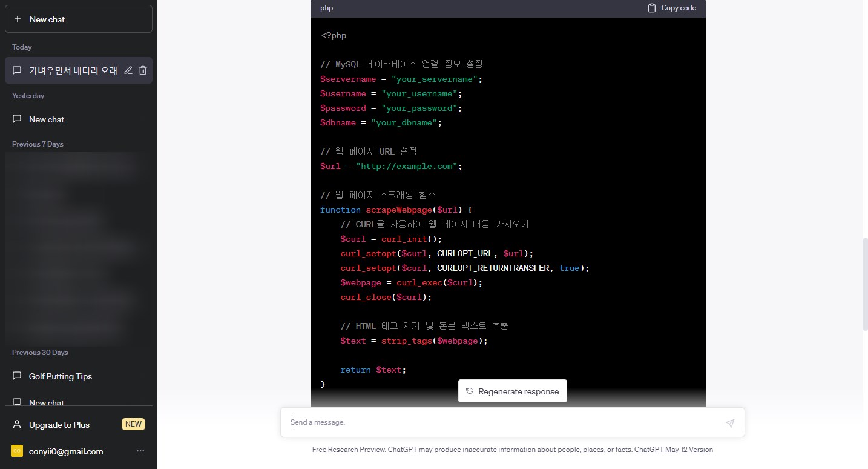Click the $dbname code line

[x=381, y=123]
